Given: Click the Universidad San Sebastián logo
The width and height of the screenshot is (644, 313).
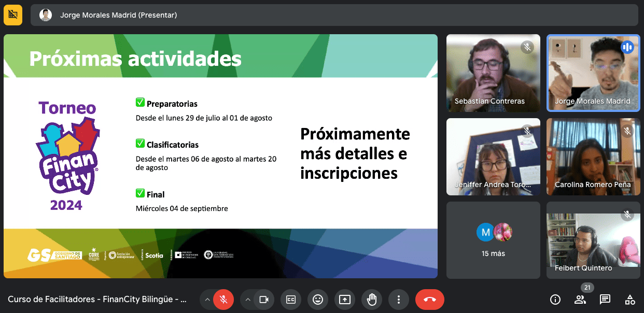Looking at the screenshot, I should [x=219, y=254].
